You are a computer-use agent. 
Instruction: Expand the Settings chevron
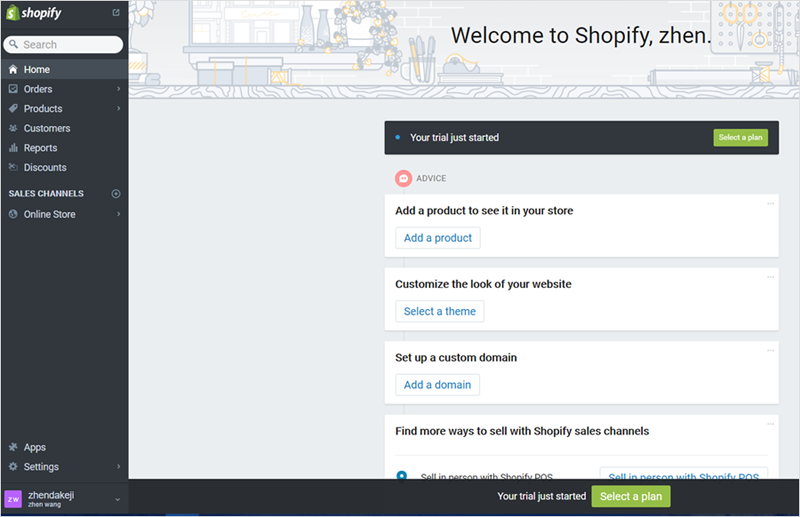point(118,466)
